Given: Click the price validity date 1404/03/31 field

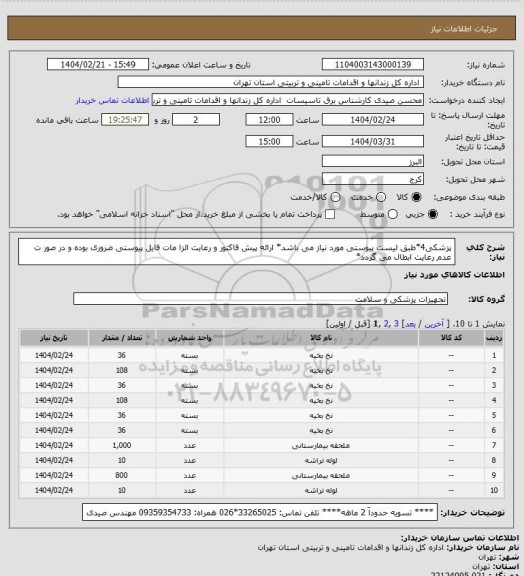Looking at the screenshot, I should point(373,141).
